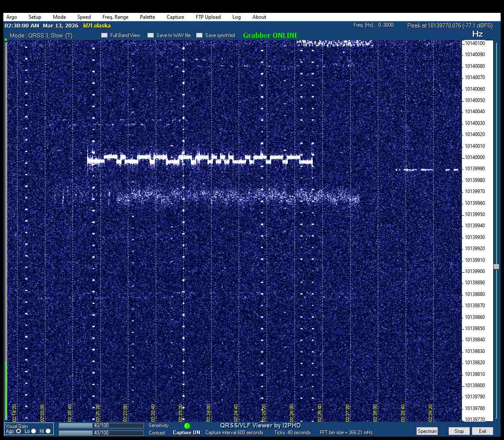Click the Exit button
504x440 pixels.
(x=482, y=431)
